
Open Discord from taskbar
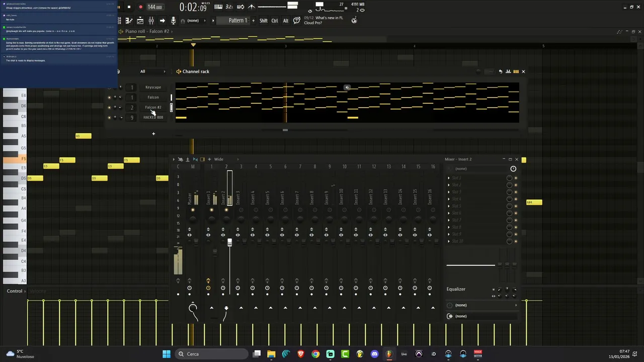click(x=374, y=354)
